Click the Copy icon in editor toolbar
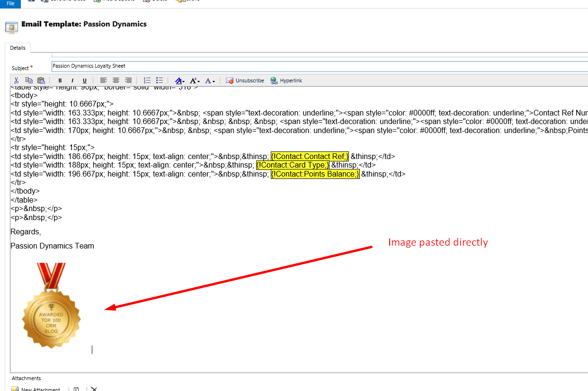This screenshot has height=391, width=588. click(x=29, y=80)
